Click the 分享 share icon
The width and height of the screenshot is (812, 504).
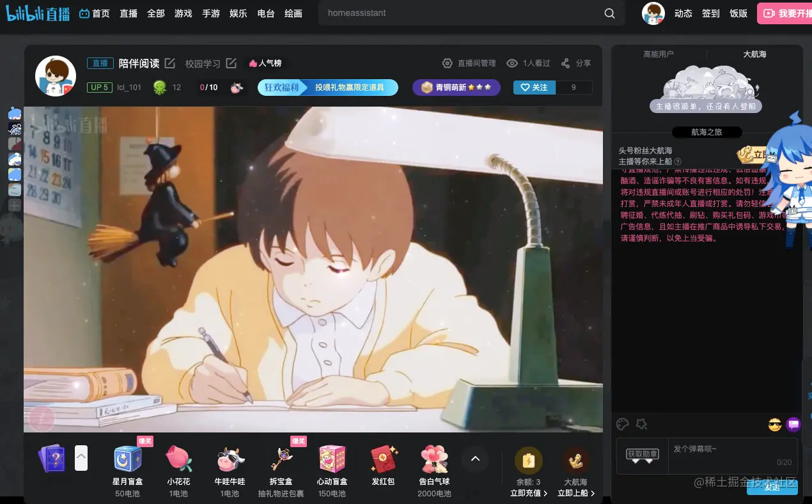(x=565, y=63)
